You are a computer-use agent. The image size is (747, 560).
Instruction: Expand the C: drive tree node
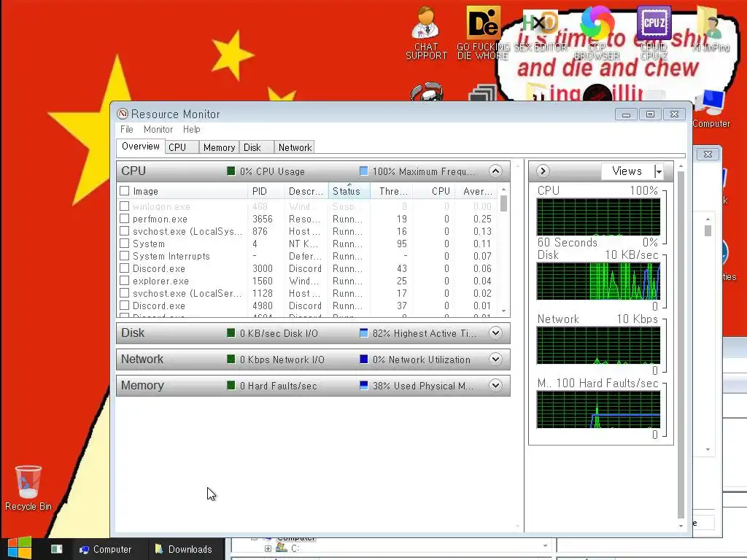tap(268, 548)
